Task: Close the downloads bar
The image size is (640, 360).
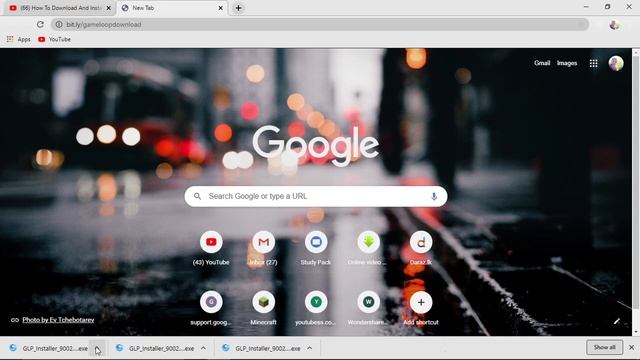Action: tap(631, 347)
